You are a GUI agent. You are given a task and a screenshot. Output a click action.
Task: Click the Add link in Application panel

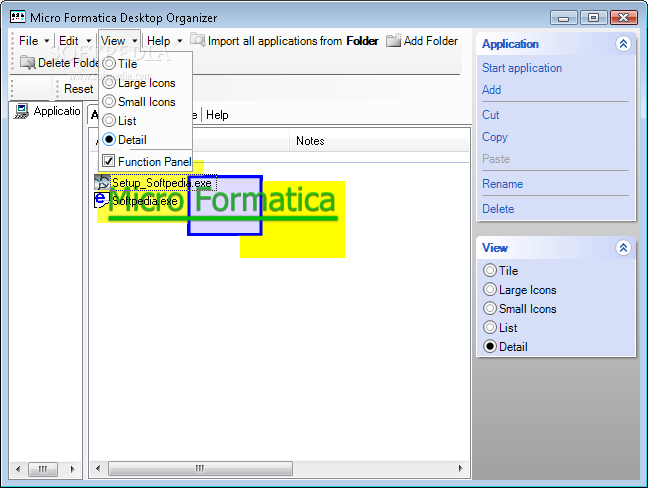pos(491,90)
